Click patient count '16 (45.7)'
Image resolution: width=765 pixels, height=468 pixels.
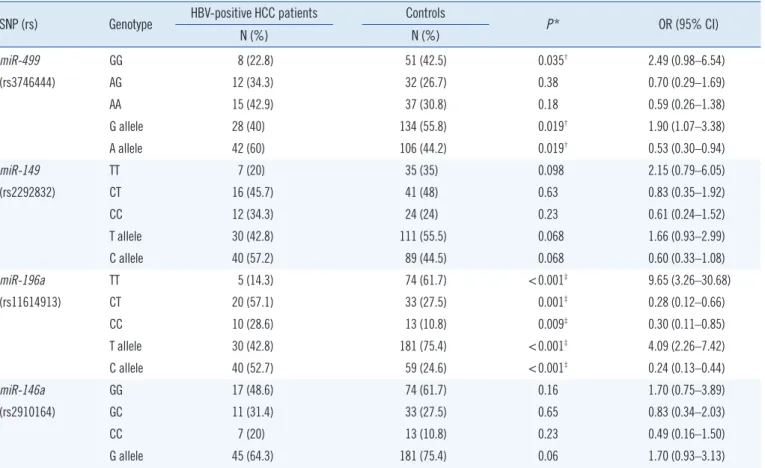pyautogui.click(x=253, y=192)
